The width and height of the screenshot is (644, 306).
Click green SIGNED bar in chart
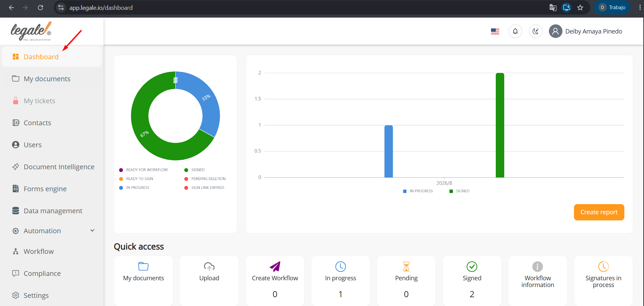click(x=500, y=125)
